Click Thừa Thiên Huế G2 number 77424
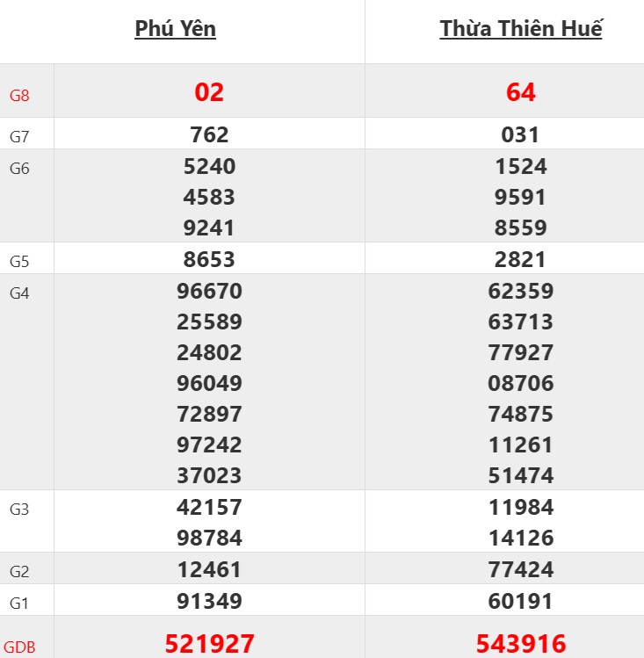 pos(521,569)
